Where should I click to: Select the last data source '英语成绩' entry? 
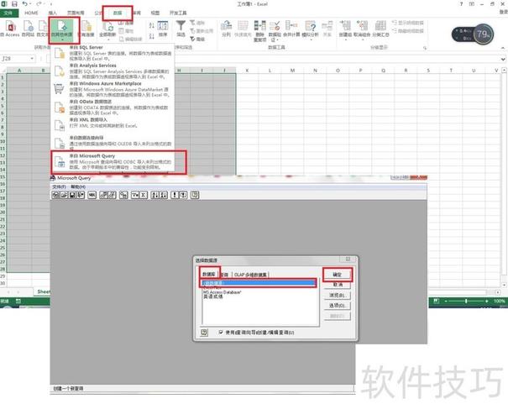pyautogui.click(x=212, y=297)
